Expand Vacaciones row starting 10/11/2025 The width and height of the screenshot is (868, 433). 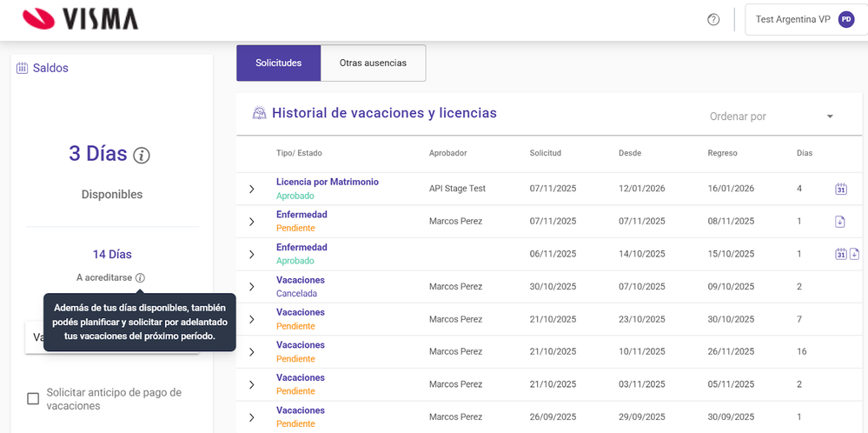[x=252, y=352]
